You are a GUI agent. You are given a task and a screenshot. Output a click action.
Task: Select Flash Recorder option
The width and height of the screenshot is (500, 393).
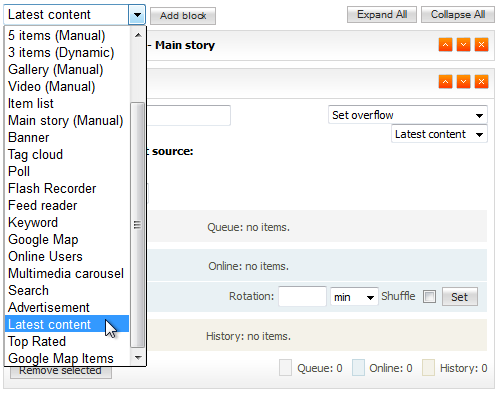click(67, 188)
